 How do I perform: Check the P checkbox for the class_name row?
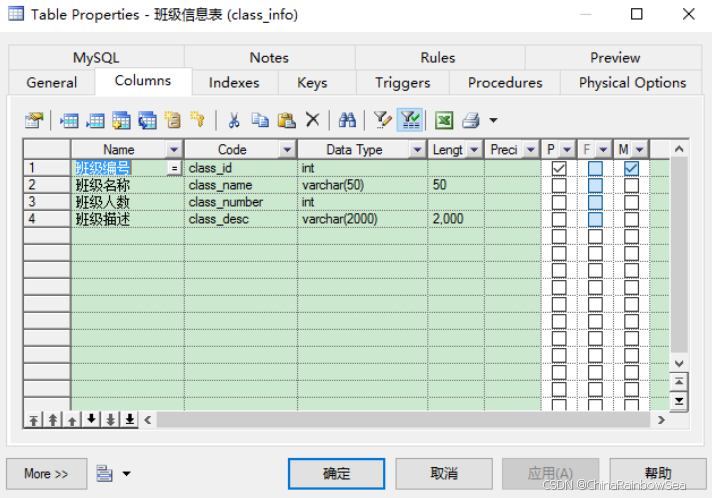coord(559,185)
